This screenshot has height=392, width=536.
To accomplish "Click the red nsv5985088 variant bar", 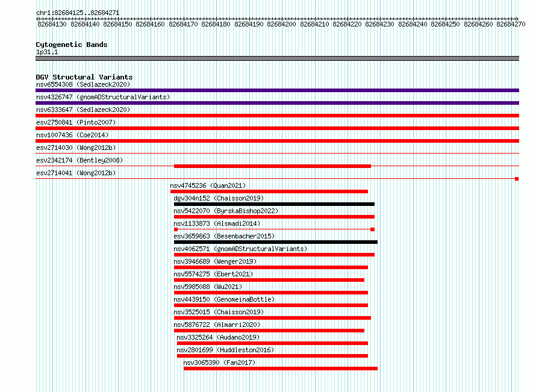I will (271, 293).
